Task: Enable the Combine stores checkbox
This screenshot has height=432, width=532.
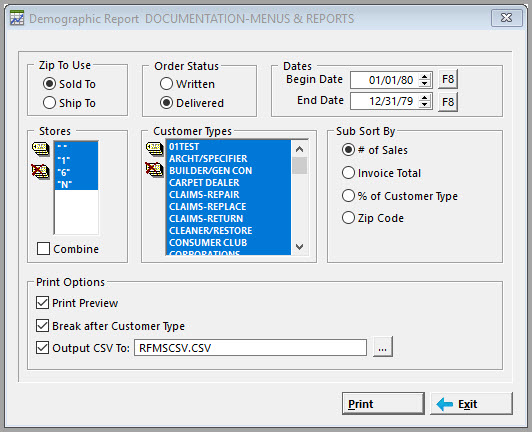Action: click(x=43, y=249)
